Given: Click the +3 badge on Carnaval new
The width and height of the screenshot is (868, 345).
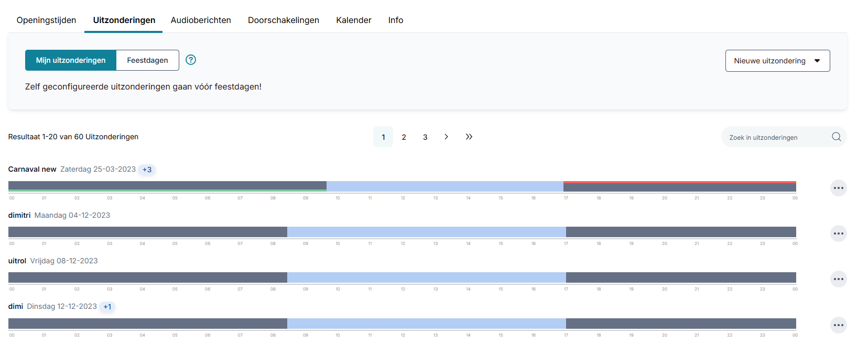Looking at the screenshot, I should [x=147, y=170].
